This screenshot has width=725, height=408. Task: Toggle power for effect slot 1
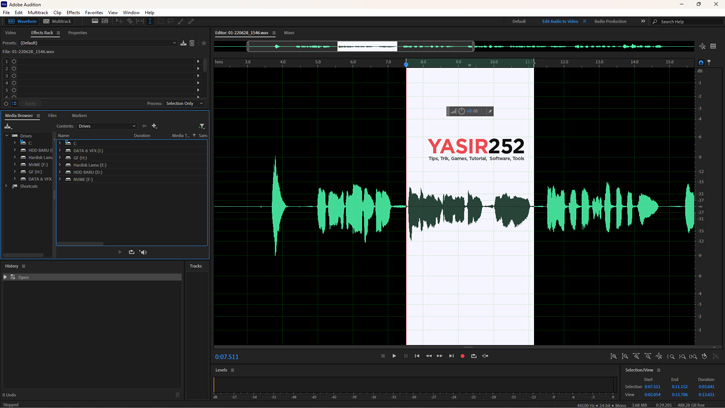pos(14,61)
